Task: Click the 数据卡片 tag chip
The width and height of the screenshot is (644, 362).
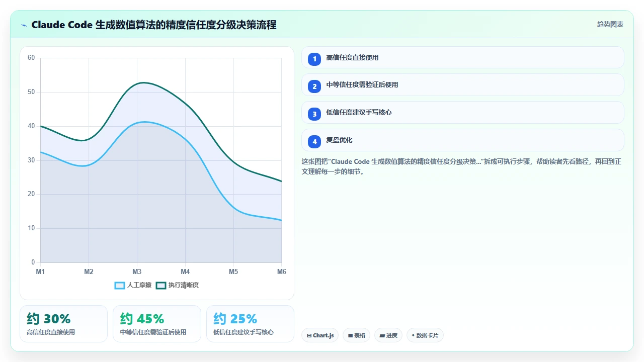Action: coord(425,335)
